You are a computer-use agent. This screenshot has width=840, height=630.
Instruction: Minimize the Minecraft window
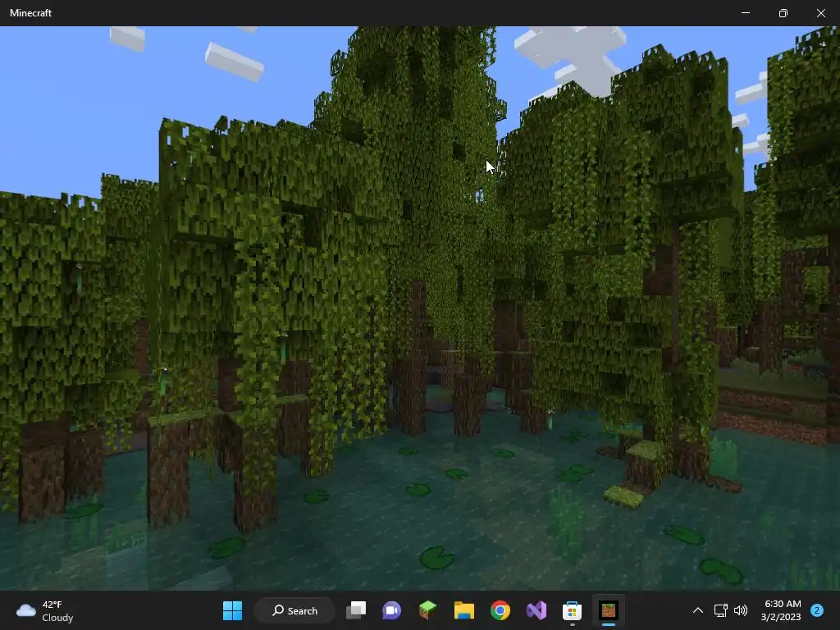click(x=746, y=13)
